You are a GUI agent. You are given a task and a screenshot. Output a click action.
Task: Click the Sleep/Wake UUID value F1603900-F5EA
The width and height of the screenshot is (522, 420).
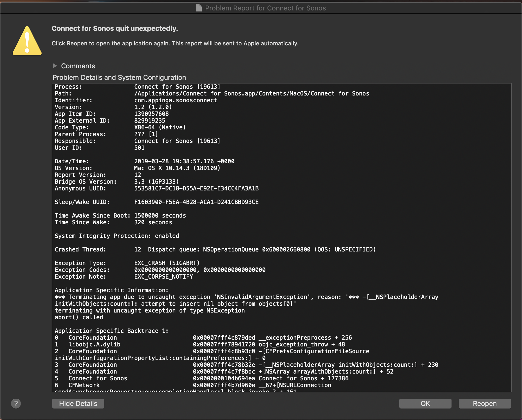point(197,202)
